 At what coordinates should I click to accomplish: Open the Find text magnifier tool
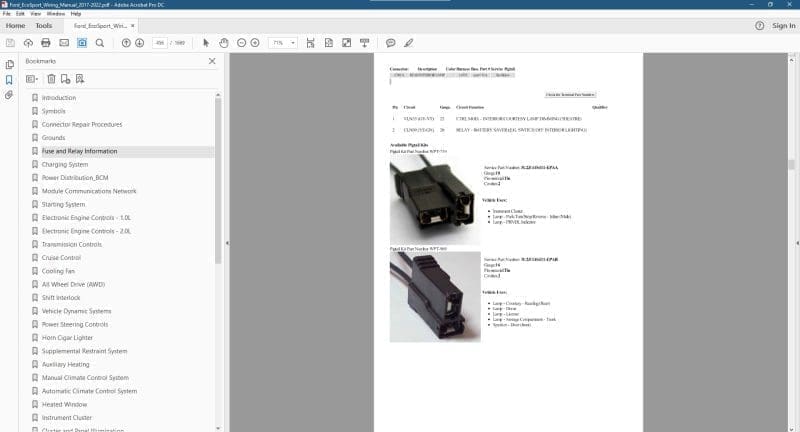100,43
